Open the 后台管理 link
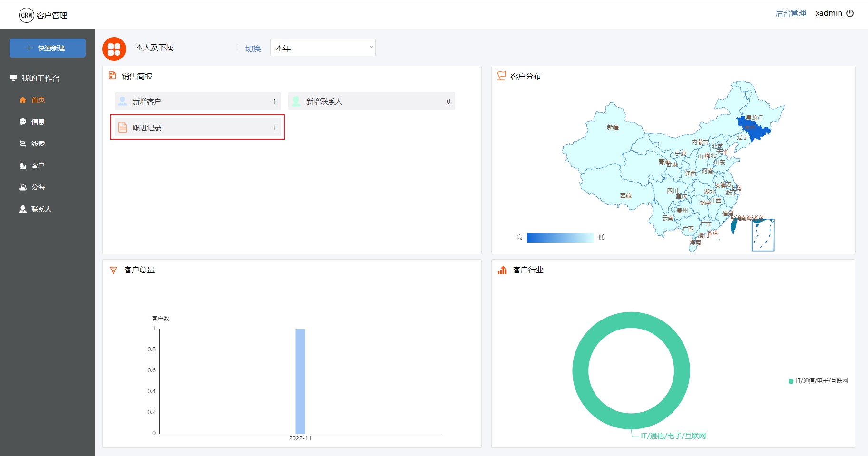 790,13
